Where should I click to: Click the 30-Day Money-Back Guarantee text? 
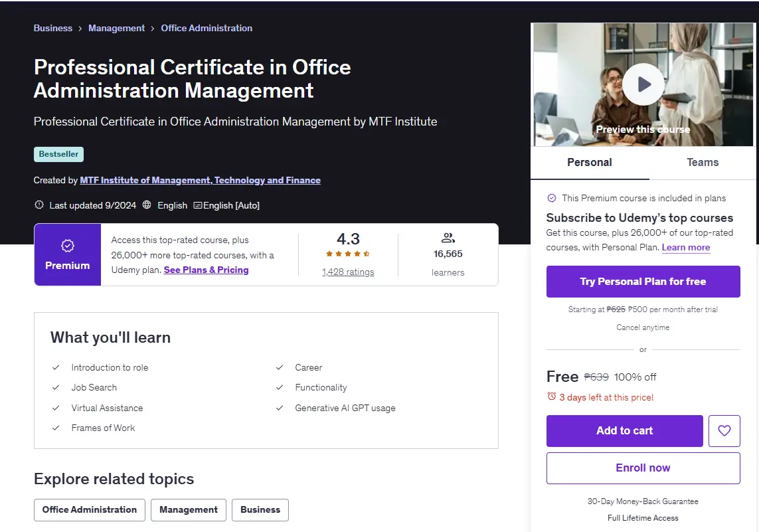(643, 501)
